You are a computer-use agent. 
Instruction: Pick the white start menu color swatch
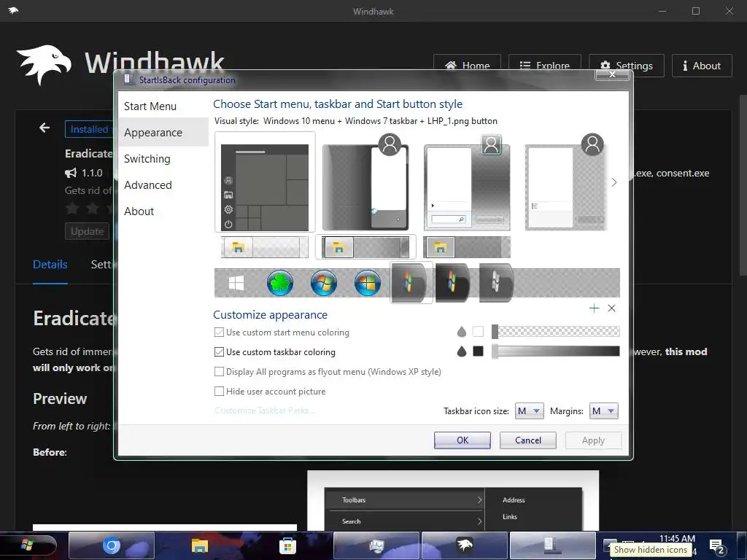pyautogui.click(x=478, y=332)
